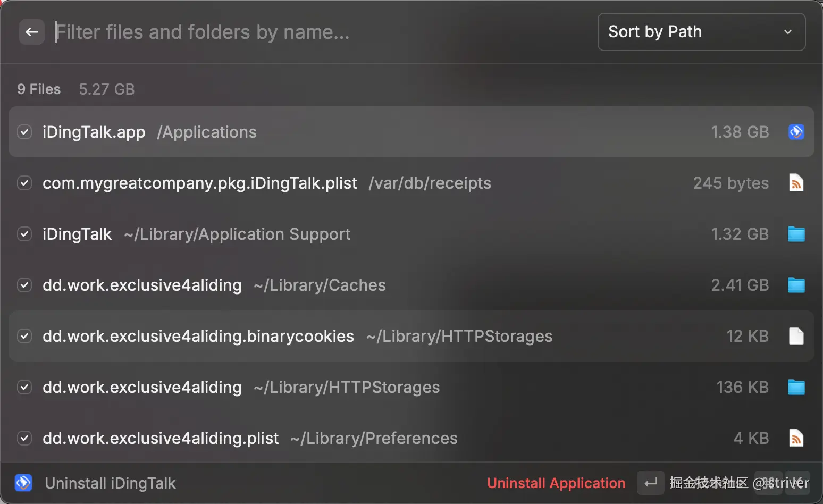Select the dd.work.exclusive4aliding HTTPStorages folder name
823x504 pixels.
pos(142,387)
